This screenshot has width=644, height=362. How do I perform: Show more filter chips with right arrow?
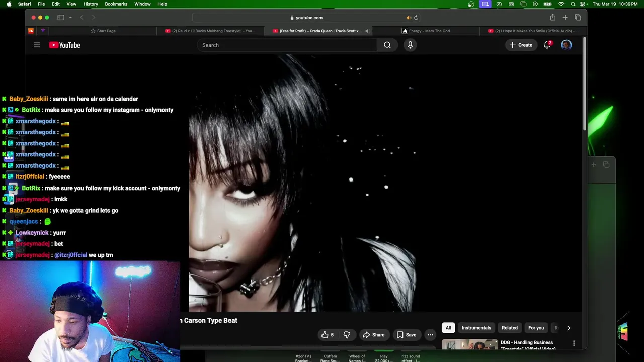[x=569, y=328]
